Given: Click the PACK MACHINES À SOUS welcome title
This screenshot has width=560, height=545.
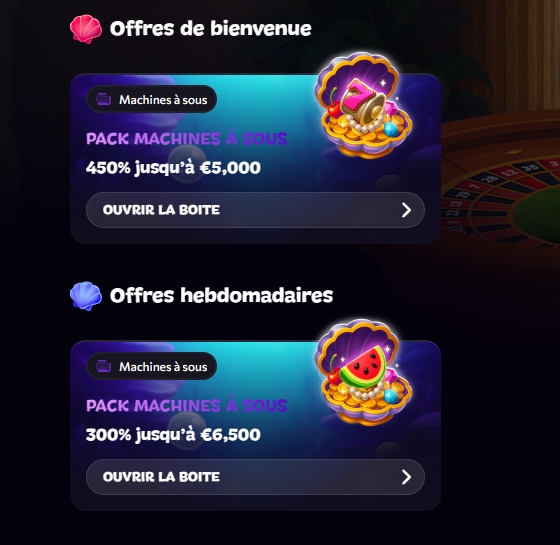Looking at the screenshot, I should tap(186, 139).
